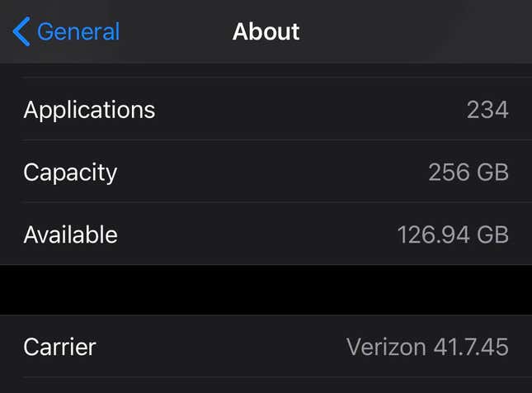Click divider line between Capacity and Available
The height and width of the screenshot is (393, 532).
pos(276,202)
